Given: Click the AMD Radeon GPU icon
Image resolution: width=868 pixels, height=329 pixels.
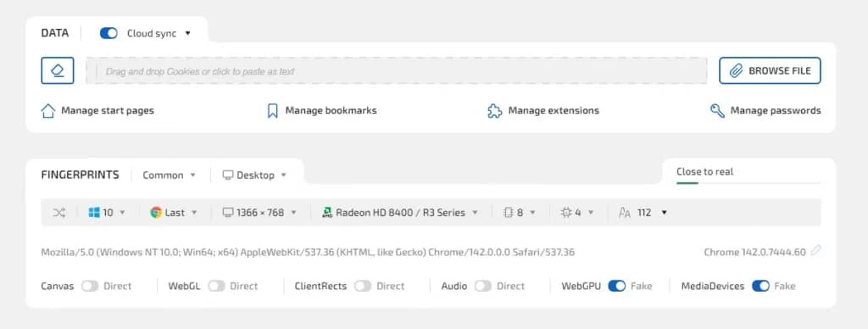Looking at the screenshot, I should click(326, 213).
